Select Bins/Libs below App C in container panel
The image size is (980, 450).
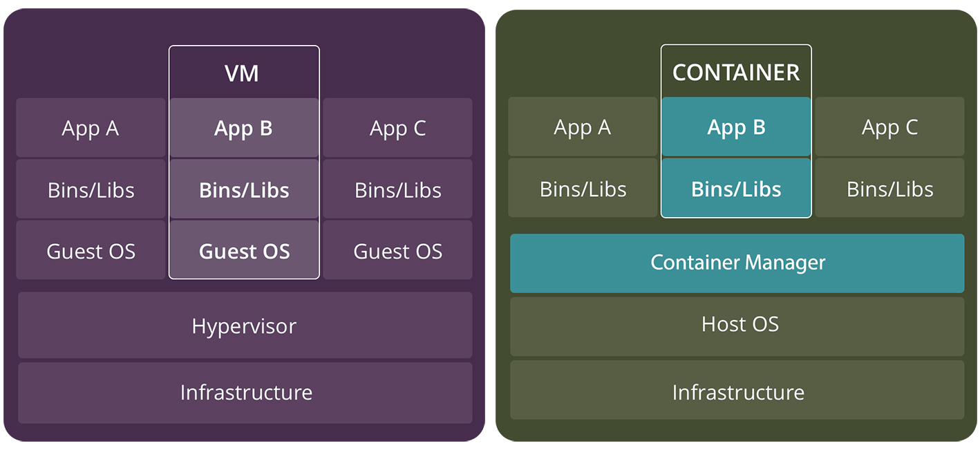pos(889,189)
